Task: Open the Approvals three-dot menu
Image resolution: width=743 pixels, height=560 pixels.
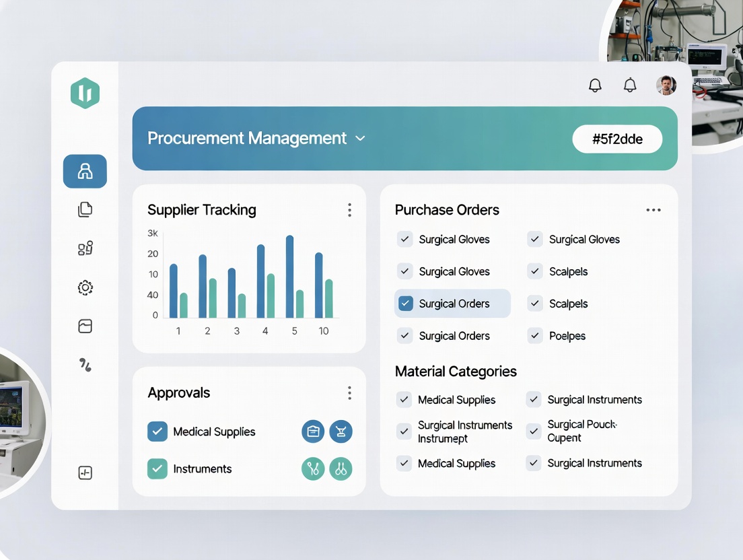Action: [349, 393]
